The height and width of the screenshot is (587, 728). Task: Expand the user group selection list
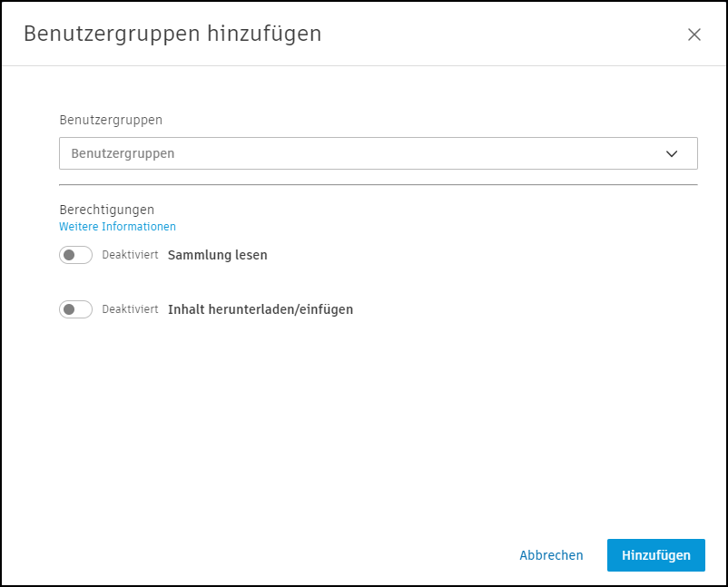379,152
